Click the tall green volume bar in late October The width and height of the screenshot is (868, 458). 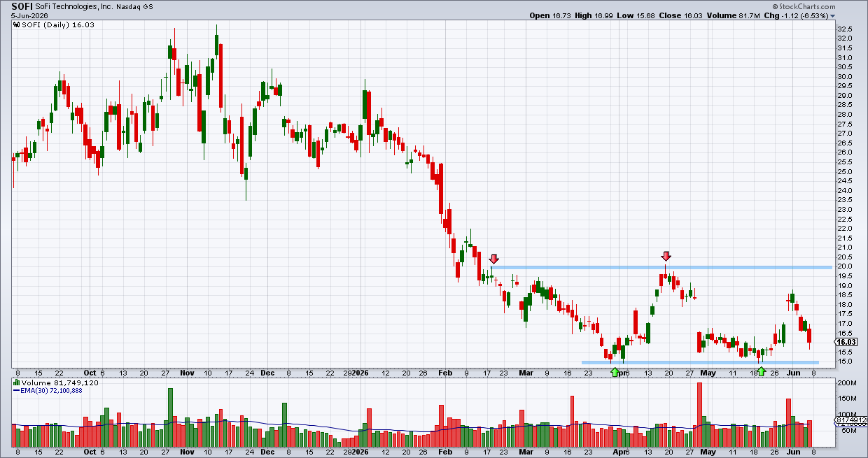[170, 418]
